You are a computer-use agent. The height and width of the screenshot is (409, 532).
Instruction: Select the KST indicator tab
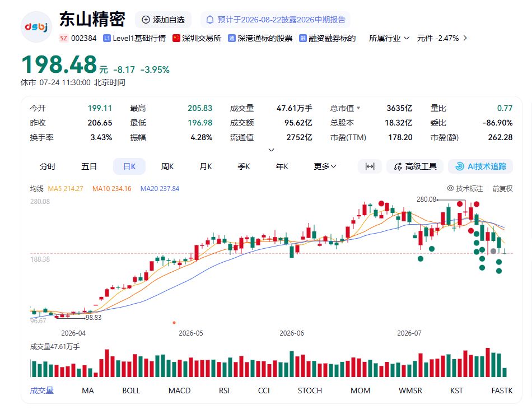coord(456,391)
